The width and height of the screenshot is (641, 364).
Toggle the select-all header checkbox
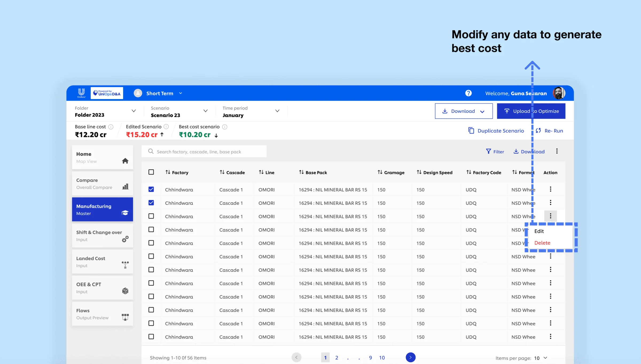click(x=151, y=172)
